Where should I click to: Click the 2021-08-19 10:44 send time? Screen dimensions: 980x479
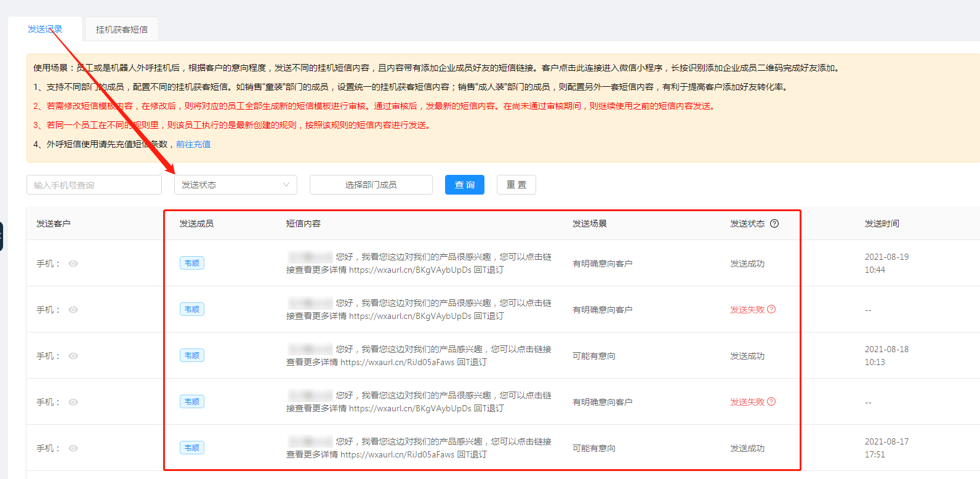tap(886, 264)
